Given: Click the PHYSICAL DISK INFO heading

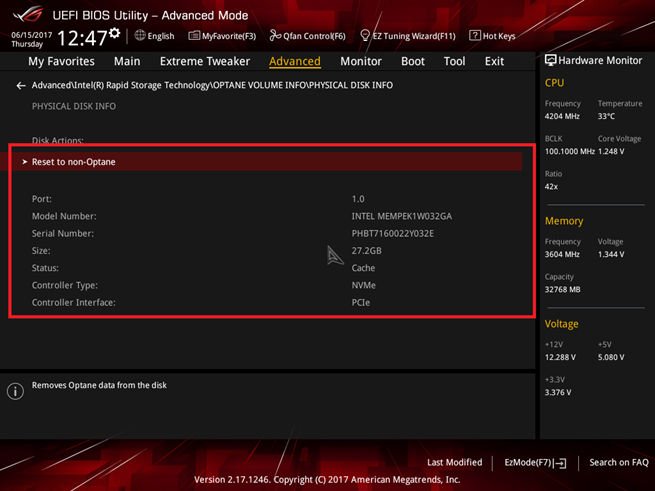Looking at the screenshot, I should (74, 106).
